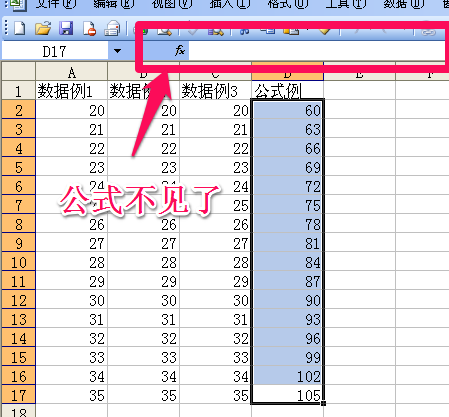Click the Format Painter brush icon
This screenshot has height=417, width=449.
pos(324,31)
